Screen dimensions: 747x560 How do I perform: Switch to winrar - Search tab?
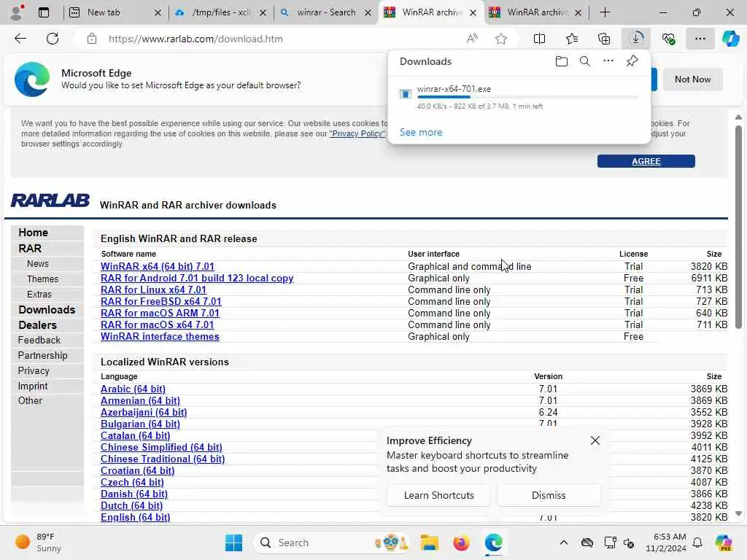[x=326, y=12]
